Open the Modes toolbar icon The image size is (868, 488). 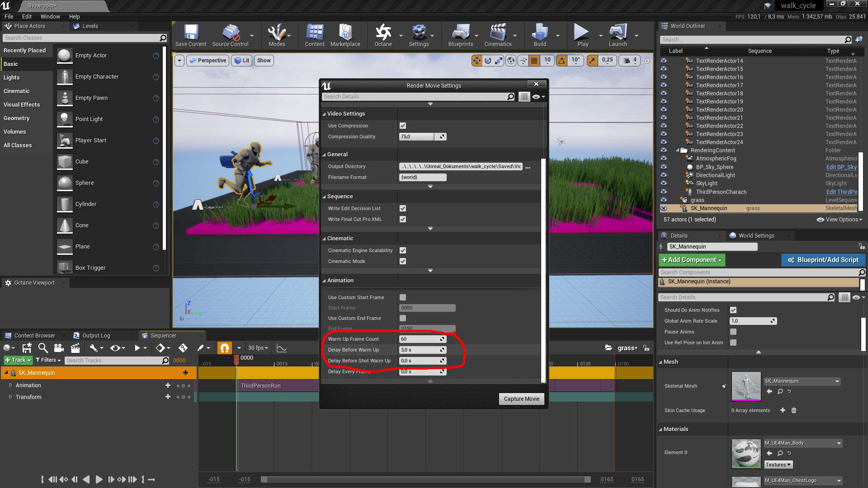click(x=277, y=35)
